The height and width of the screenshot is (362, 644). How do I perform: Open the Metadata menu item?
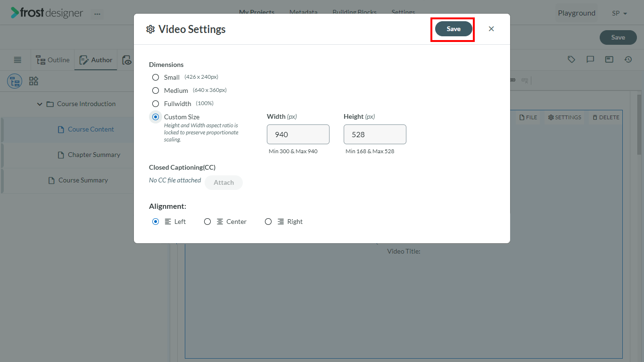point(303,12)
